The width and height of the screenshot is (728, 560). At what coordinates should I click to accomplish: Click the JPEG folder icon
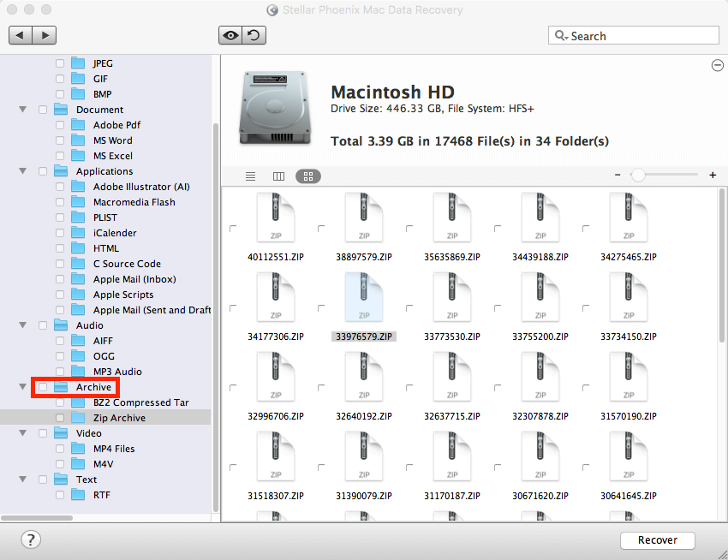(78, 63)
